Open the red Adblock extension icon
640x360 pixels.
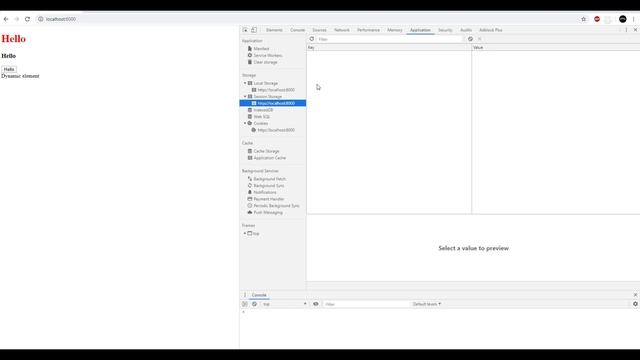tap(597, 19)
